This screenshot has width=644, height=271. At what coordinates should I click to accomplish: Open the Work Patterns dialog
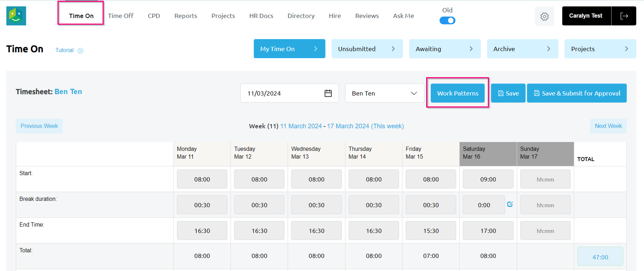[x=458, y=93]
